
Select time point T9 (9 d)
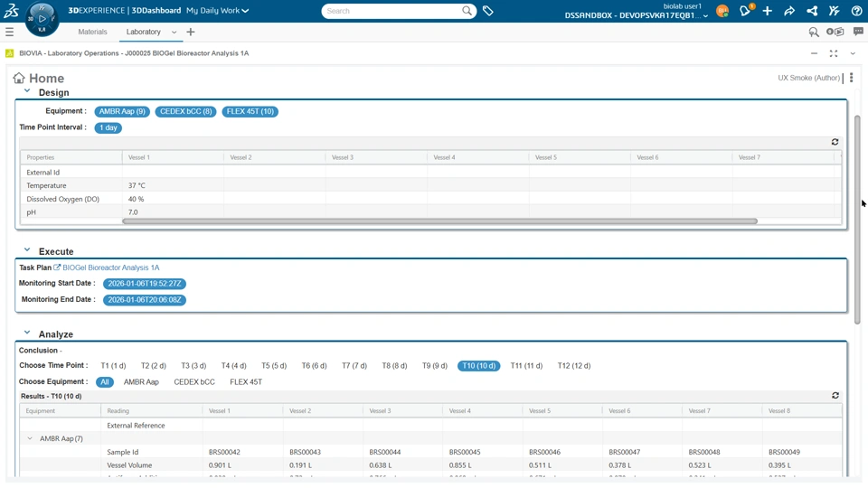pyautogui.click(x=435, y=366)
